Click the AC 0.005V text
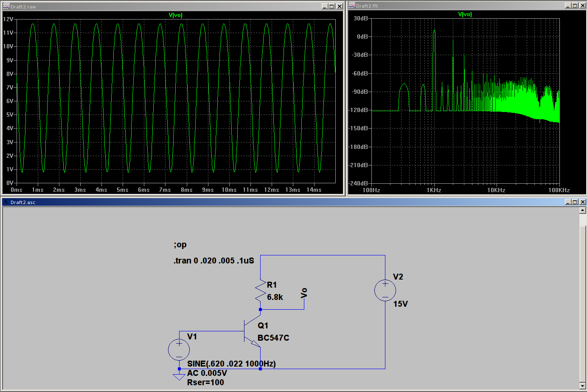 pos(207,373)
